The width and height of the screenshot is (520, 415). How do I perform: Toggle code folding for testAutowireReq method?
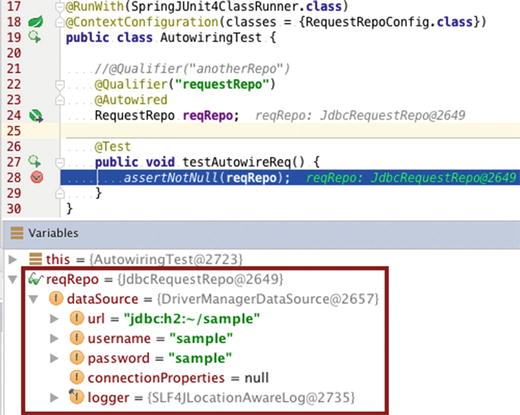click(x=60, y=162)
